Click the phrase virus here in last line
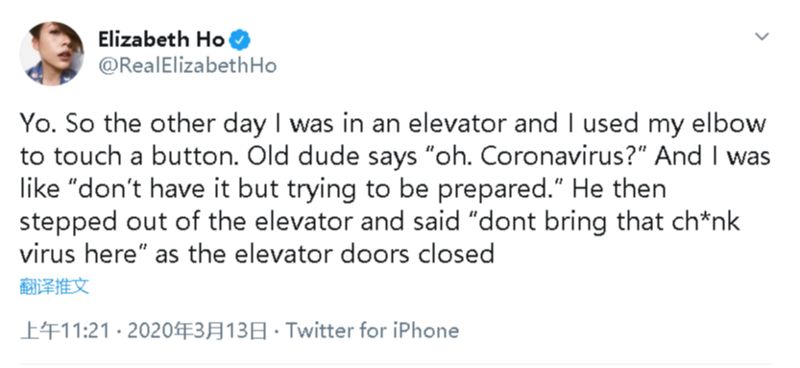The height and width of the screenshot is (368, 800). (83, 253)
